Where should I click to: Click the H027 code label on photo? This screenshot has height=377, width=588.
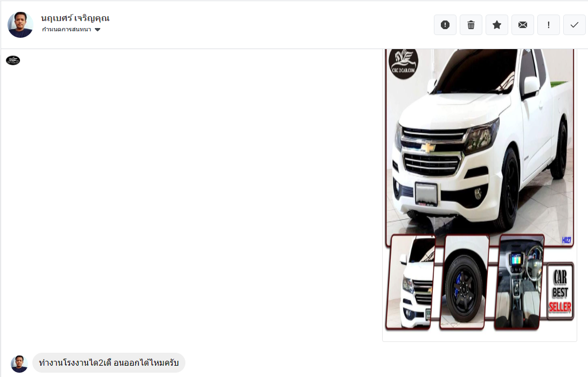(x=566, y=240)
